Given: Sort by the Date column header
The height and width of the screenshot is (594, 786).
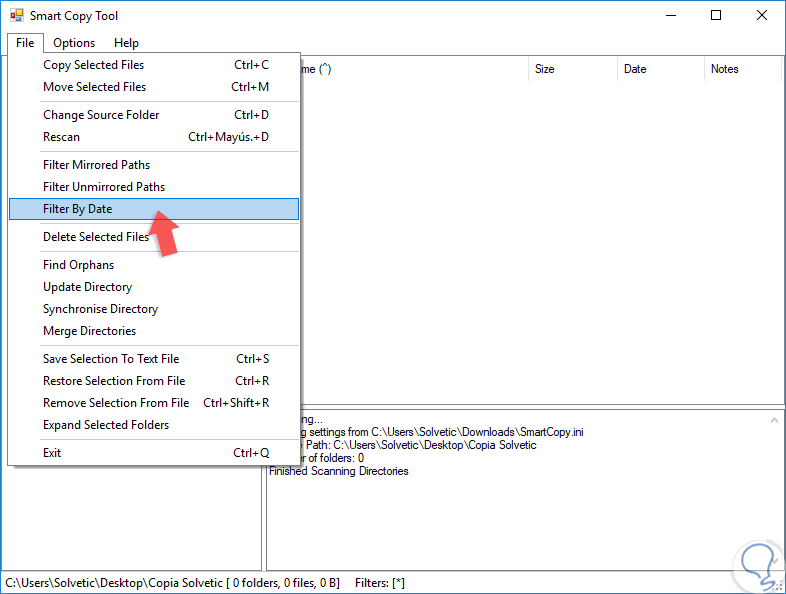Looking at the screenshot, I should point(661,69).
